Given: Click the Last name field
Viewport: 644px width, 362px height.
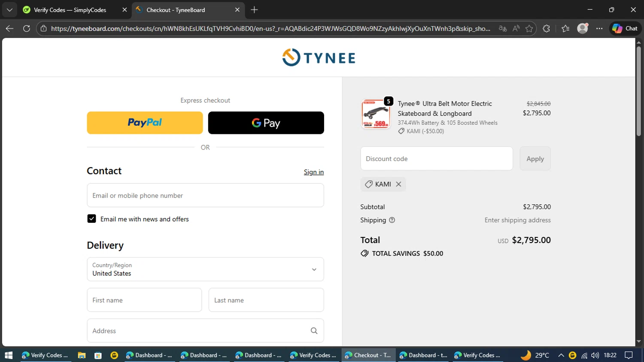Looking at the screenshot, I should click(x=266, y=300).
